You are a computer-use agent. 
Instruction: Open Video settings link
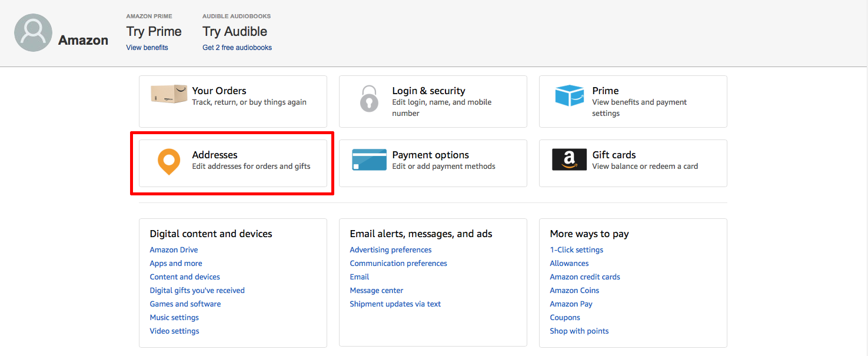174,331
